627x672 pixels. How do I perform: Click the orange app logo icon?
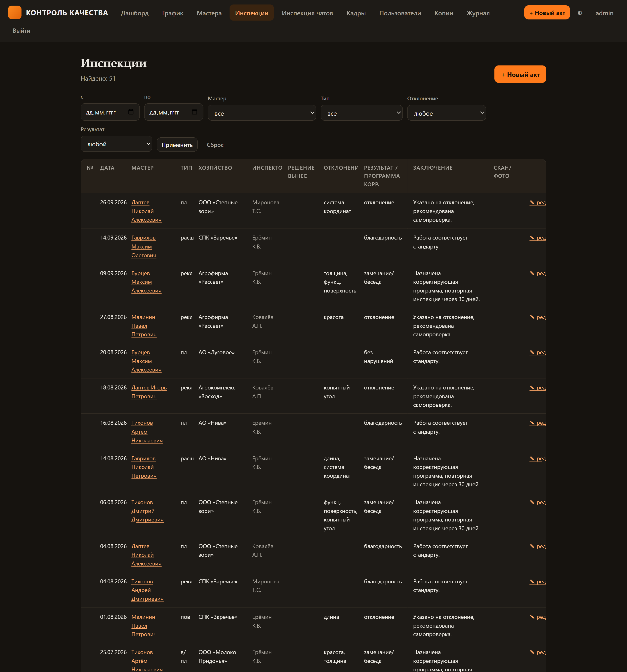coord(15,13)
